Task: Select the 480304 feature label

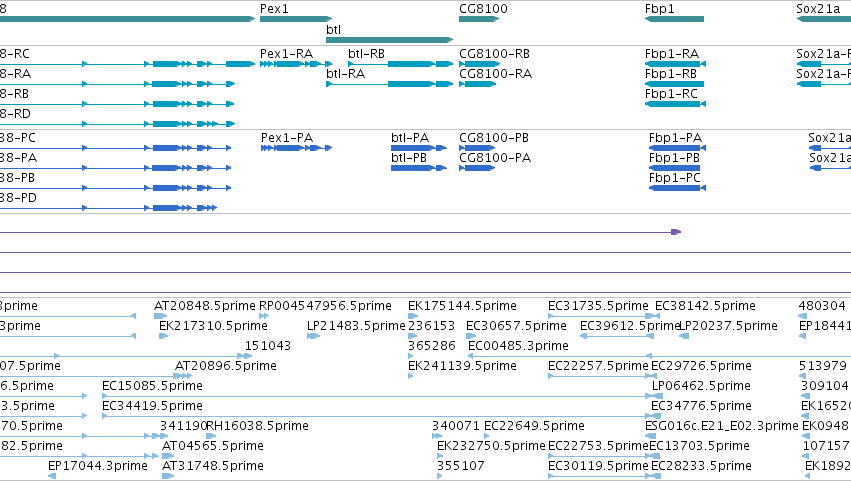Action: pos(822,306)
